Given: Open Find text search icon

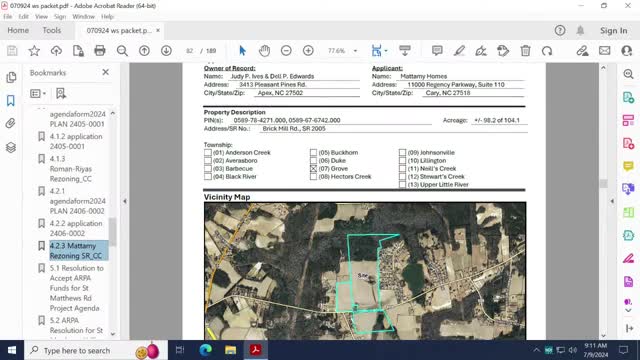Looking at the screenshot, I should coord(122,51).
